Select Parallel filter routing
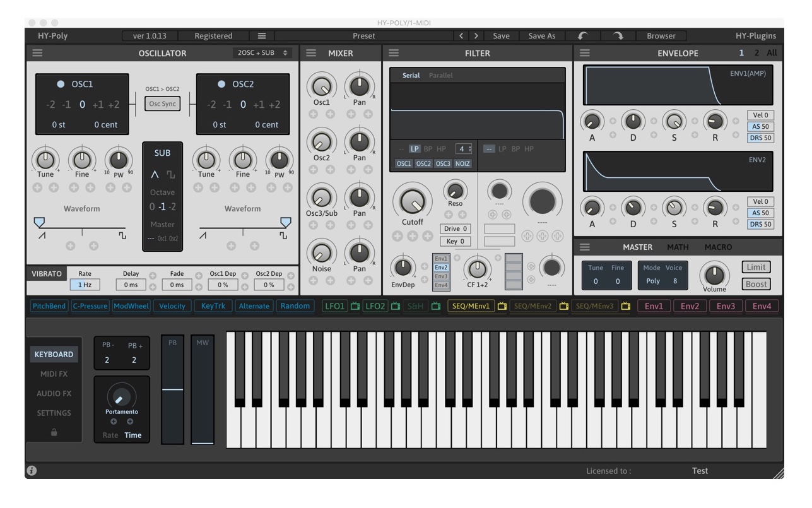812x508 pixels. pyautogui.click(x=441, y=75)
